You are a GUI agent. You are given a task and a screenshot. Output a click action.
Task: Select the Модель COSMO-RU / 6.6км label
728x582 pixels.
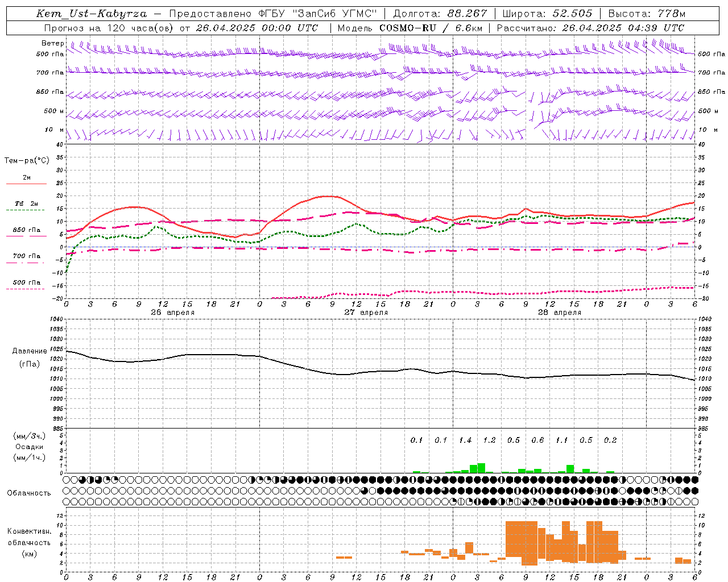409,28
